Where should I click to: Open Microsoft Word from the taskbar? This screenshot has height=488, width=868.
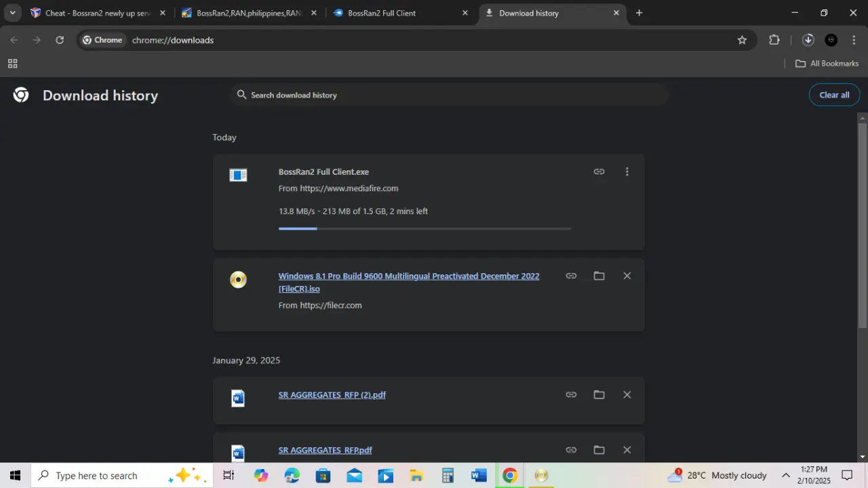[479, 475]
